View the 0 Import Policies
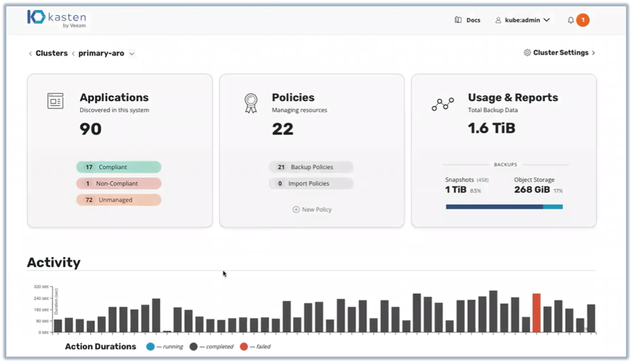 [x=310, y=183]
